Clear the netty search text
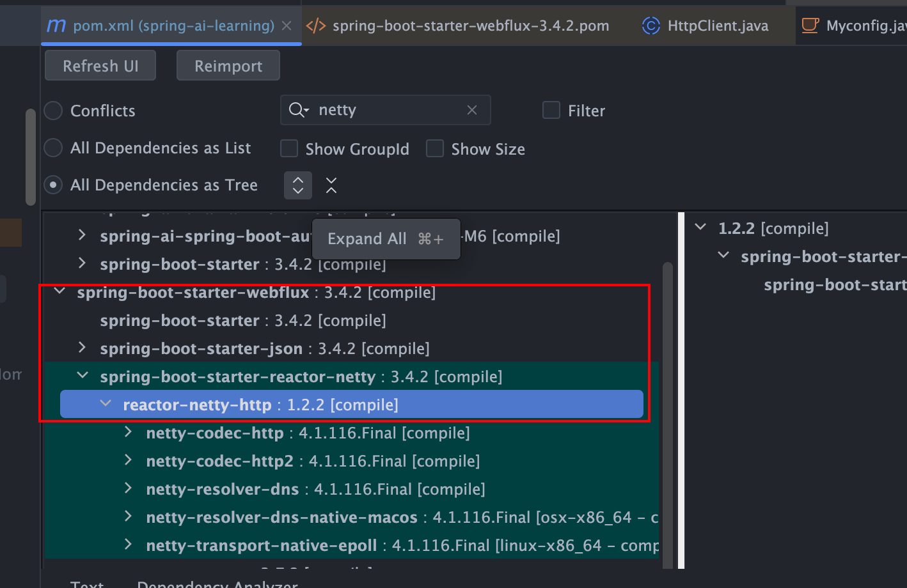Screen dimensions: 907x588 pos(472,110)
